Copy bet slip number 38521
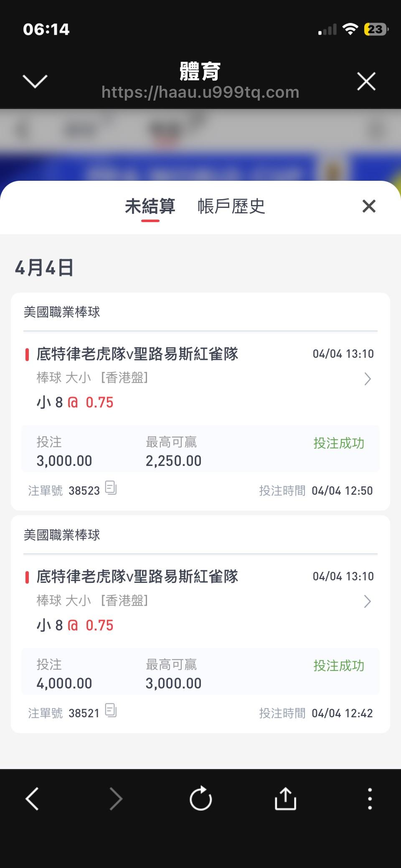The width and height of the screenshot is (401, 868). click(x=111, y=710)
